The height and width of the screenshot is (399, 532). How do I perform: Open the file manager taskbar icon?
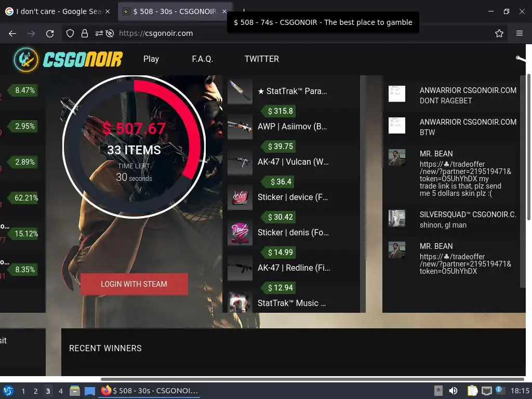click(x=75, y=391)
